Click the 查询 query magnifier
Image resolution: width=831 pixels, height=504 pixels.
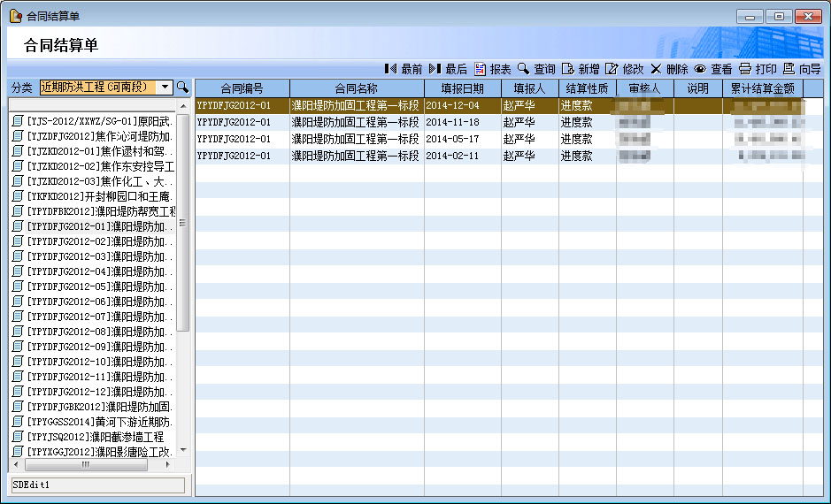(x=536, y=69)
